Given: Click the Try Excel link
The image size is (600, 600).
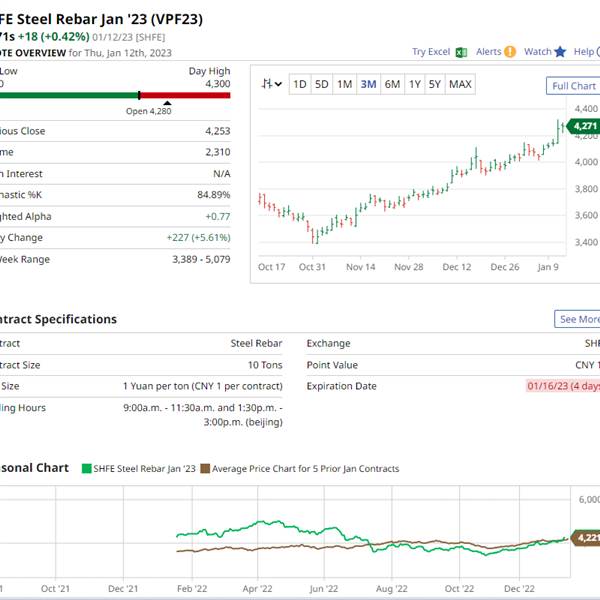Looking at the screenshot, I should [x=431, y=52].
